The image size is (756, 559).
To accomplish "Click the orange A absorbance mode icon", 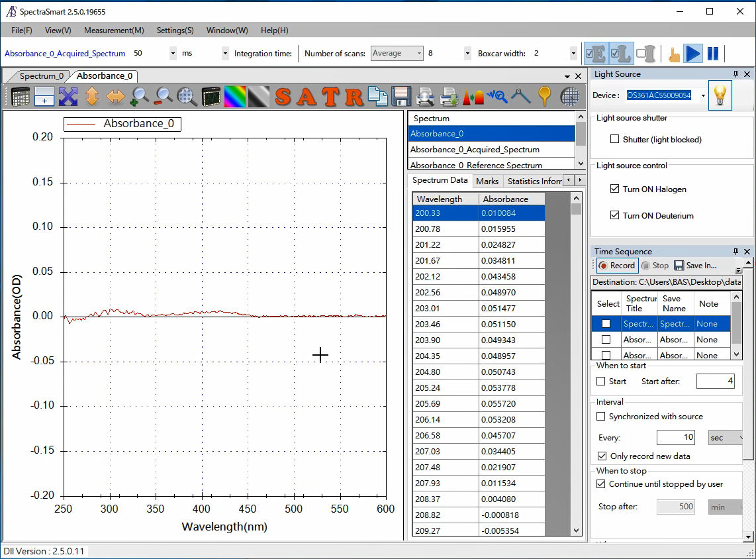I will tap(307, 97).
